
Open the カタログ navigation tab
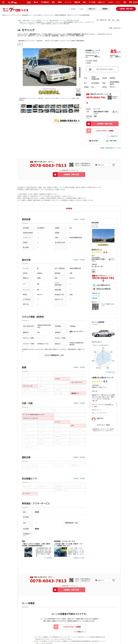(x=110, y=2)
